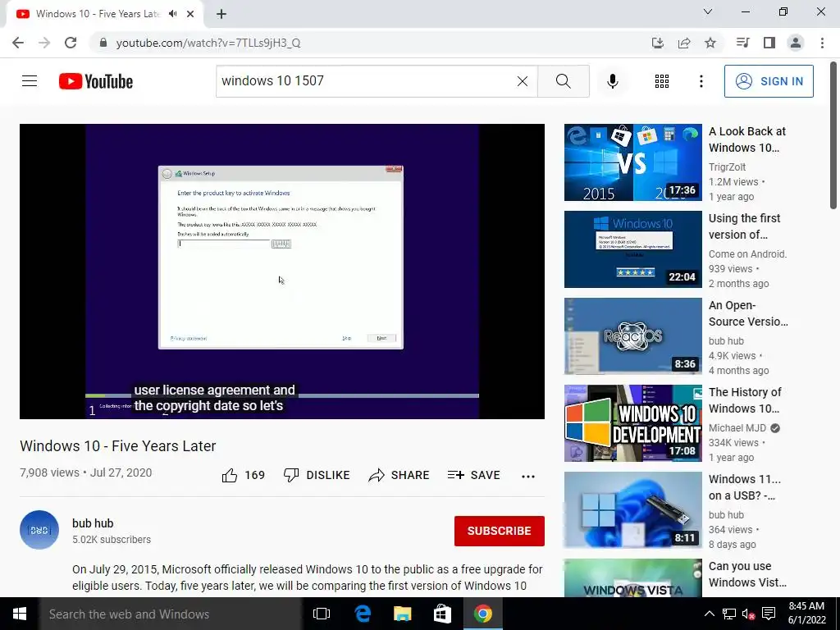Show hidden system tray icons
The image size is (840, 630).
click(710, 614)
